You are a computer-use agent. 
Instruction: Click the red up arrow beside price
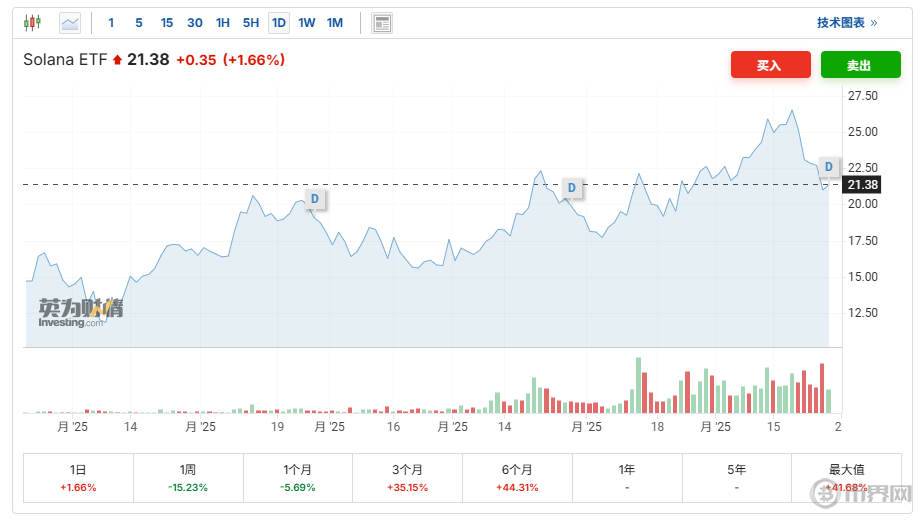(x=117, y=60)
